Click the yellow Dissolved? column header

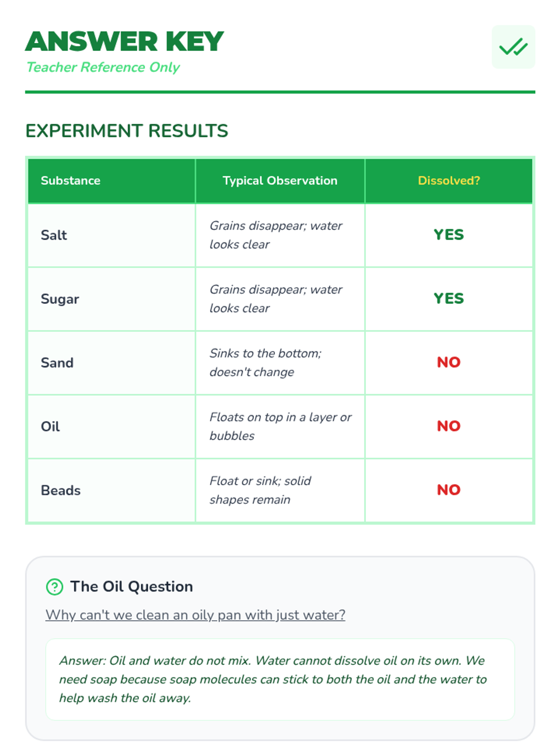click(449, 181)
